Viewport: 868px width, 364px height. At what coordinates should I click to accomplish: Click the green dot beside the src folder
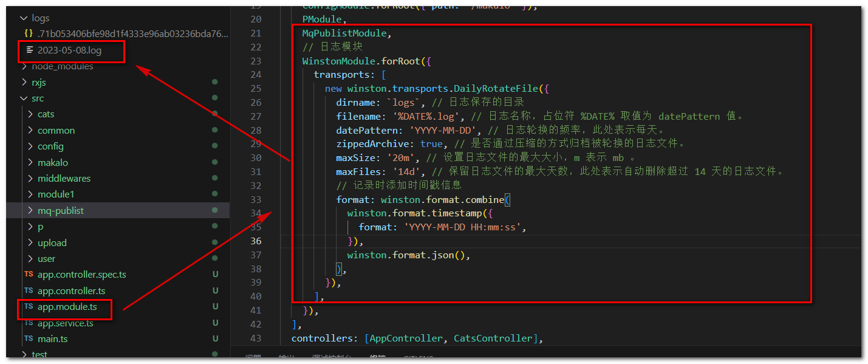pos(214,98)
